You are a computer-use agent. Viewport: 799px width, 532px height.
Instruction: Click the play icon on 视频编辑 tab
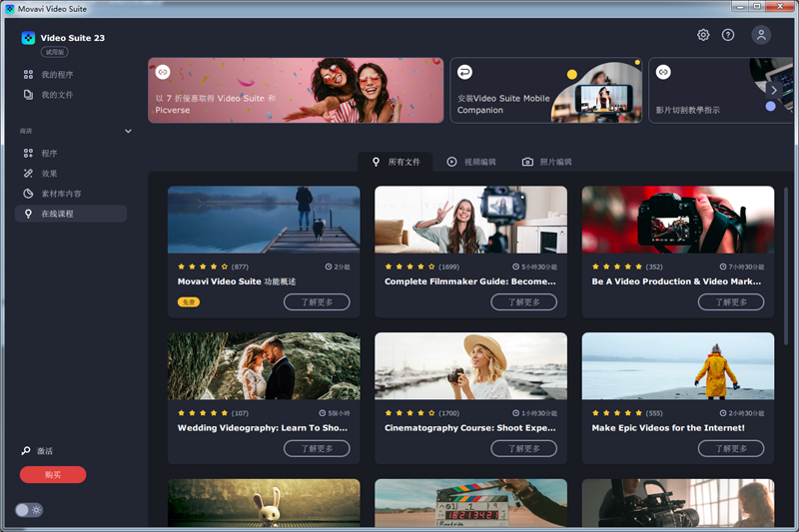click(451, 162)
